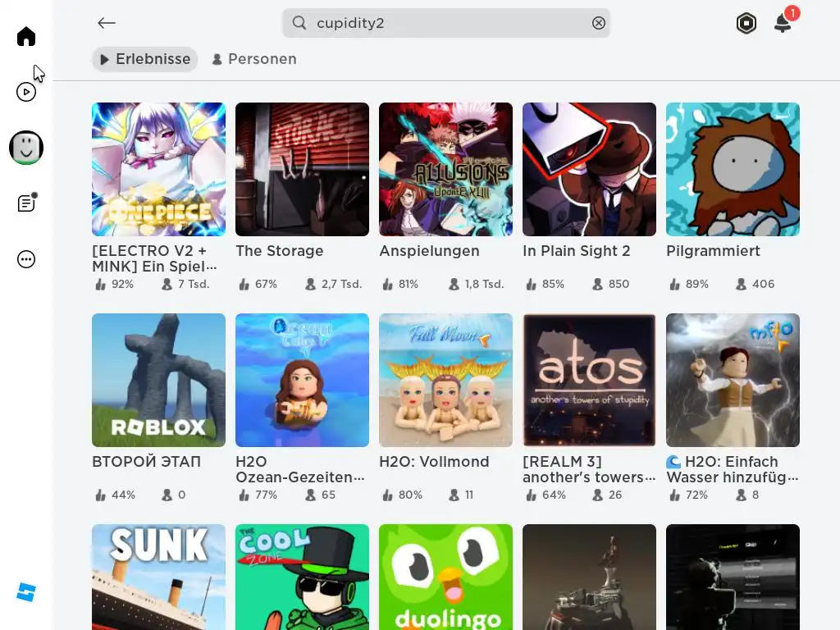840x630 pixels.
Task: Select the Erlebnisse tab
Action: (x=144, y=59)
